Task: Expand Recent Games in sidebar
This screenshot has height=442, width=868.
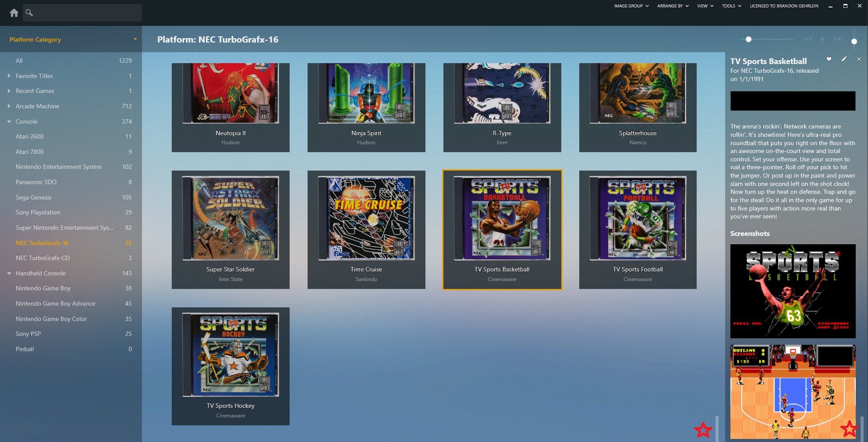Action: point(9,91)
